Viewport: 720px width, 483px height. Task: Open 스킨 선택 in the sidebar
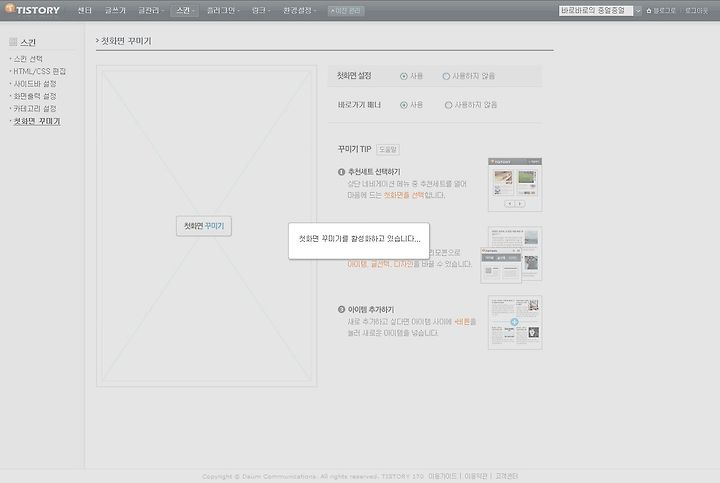click(x=28, y=59)
